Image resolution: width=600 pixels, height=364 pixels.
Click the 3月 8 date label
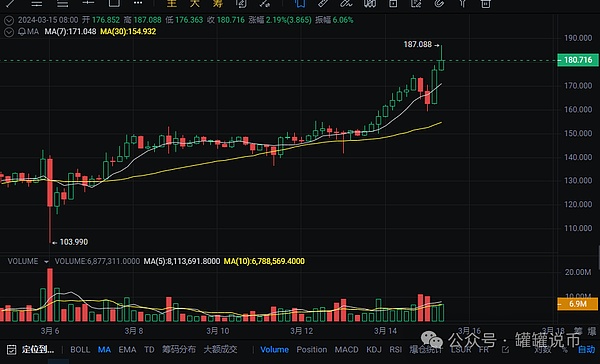click(134, 331)
